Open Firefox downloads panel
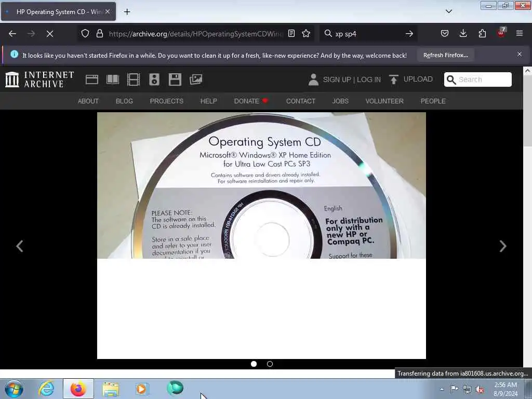 pyautogui.click(x=463, y=33)
